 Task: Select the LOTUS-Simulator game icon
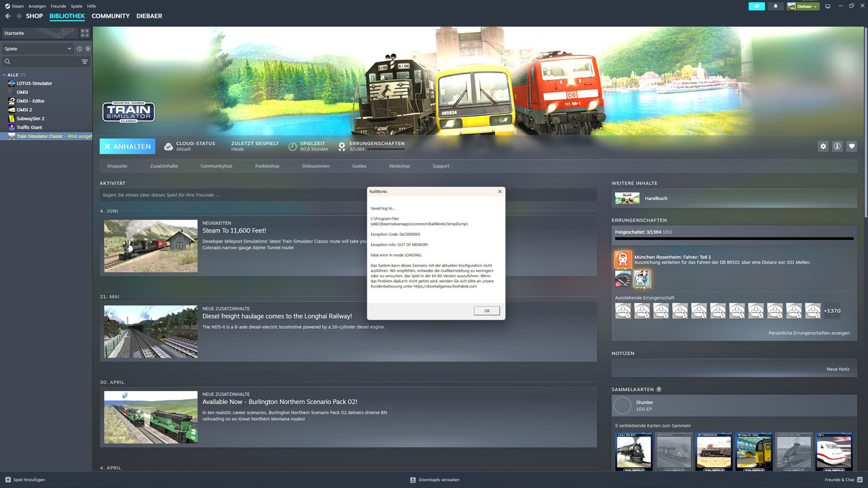12,83
